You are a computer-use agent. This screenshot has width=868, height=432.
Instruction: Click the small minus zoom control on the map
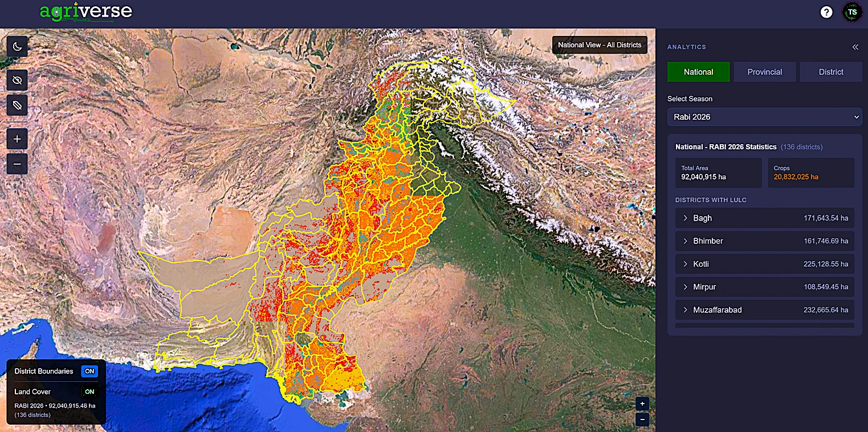tap(642, 419)
